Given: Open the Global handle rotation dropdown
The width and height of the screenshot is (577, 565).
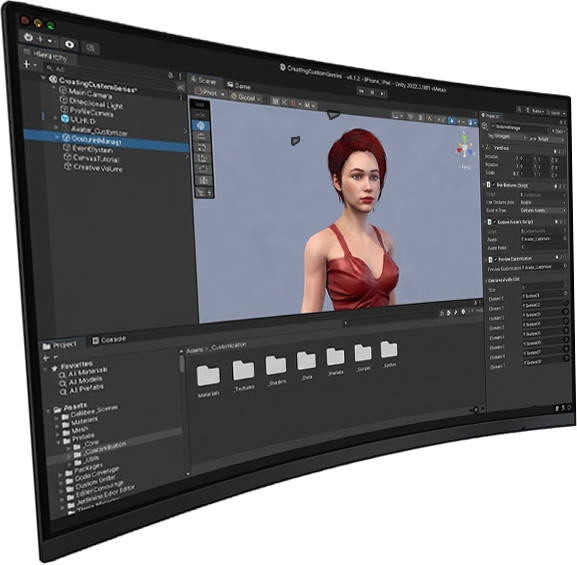Looking at the screenshot, I should [x=246, y=98].
